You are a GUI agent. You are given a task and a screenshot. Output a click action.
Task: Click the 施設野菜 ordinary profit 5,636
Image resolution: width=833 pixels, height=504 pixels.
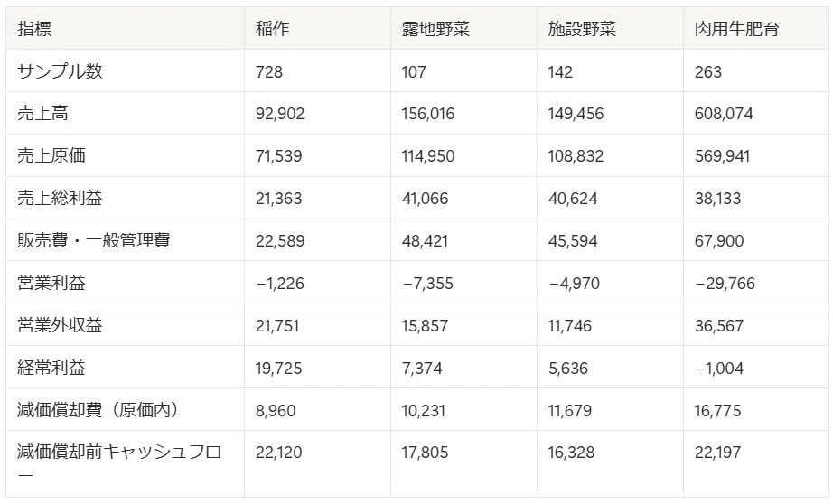tap(568, 368)
